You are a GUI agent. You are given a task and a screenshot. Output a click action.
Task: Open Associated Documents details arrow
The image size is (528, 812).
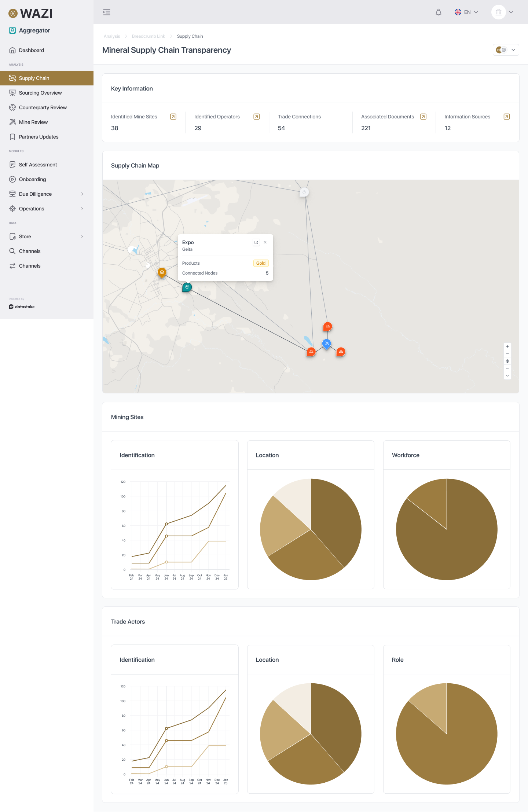pos(423,117)
